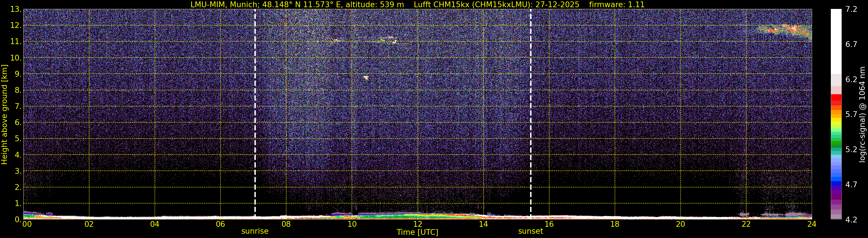Click the height axis tick label '4.'
Viewport: 868px width, 238px height.
[18, 155]
